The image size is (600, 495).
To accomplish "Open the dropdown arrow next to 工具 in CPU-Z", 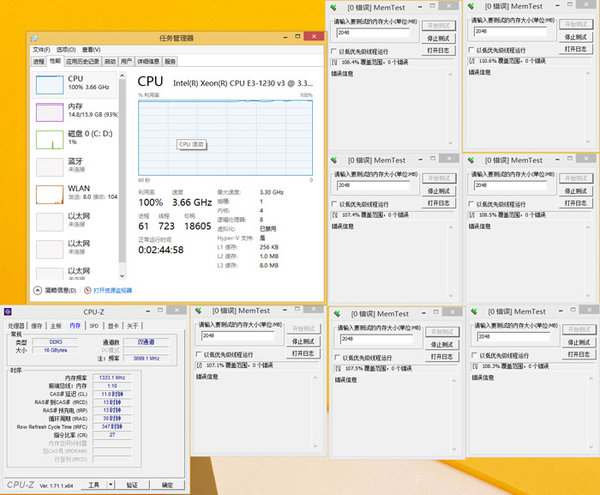I will 111,485.
